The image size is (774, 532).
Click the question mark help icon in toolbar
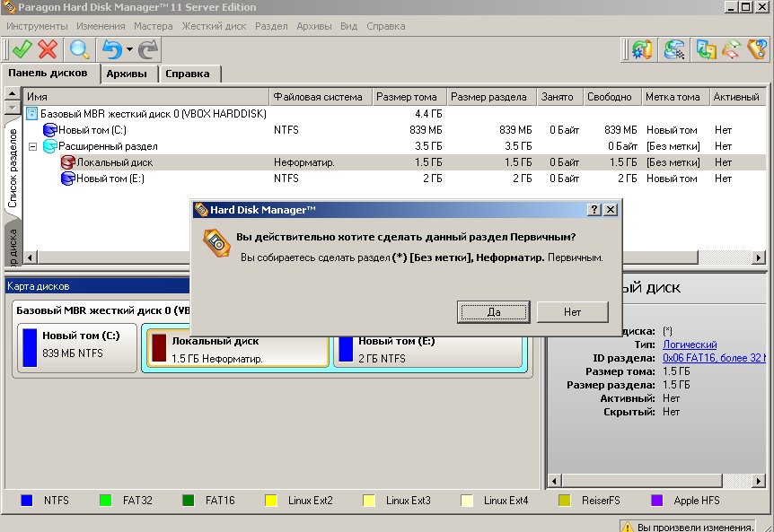[x=756, y=50]
